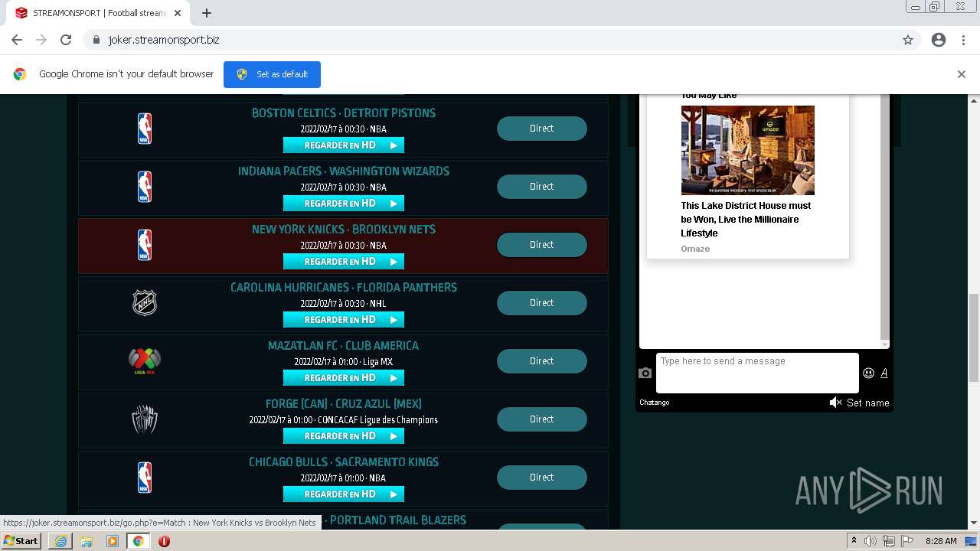Image resolution: width=980 pixels, height=551 pixels.
Task: Open the volume speaker tray icon
Action: point(871,541)
